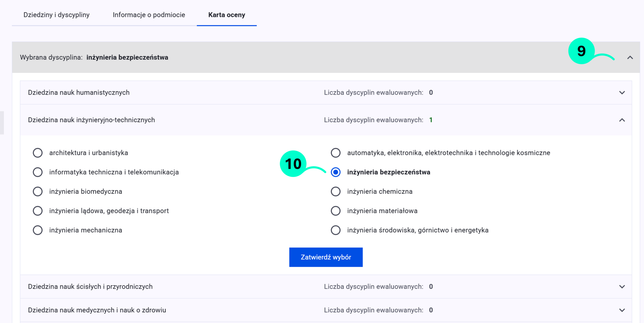The image size is (644, 323).
Task: Select inżynieria chemiczna radio button
Action: (336, 192)
